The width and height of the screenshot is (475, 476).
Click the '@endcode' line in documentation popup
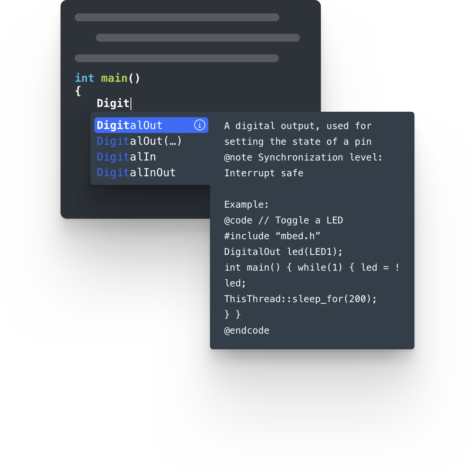pyautogui.click(x=247, y=330)
